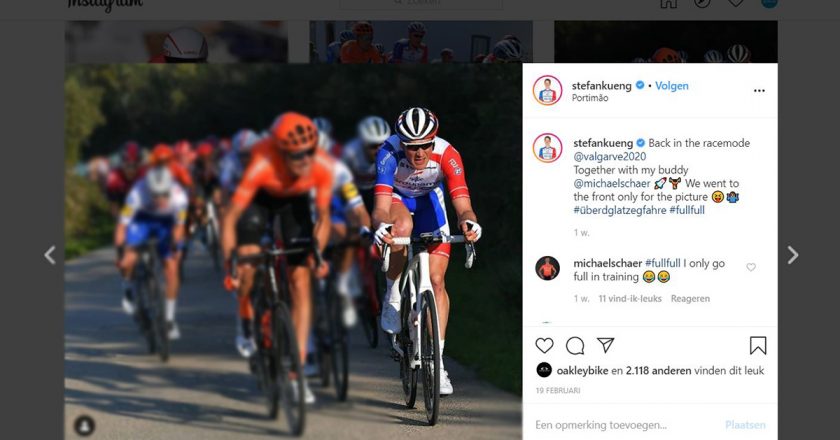The image size is (840, 440).
Task: Open the Portimão location link
Action: [x=590, y=98]
